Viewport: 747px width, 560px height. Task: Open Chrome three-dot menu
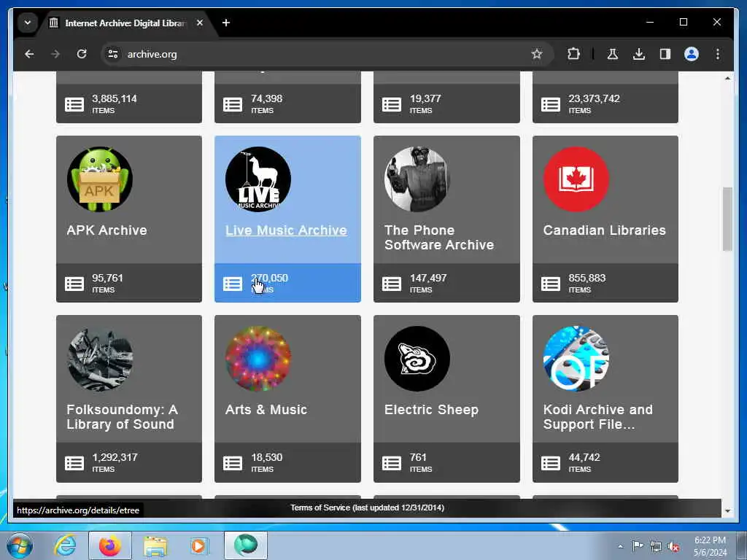tap(718, 54)
